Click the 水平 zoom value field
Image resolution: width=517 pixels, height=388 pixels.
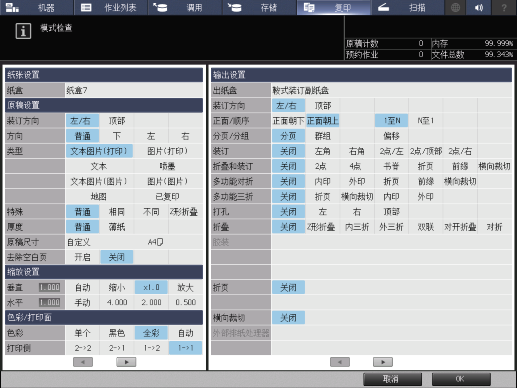tap(49, 302)
